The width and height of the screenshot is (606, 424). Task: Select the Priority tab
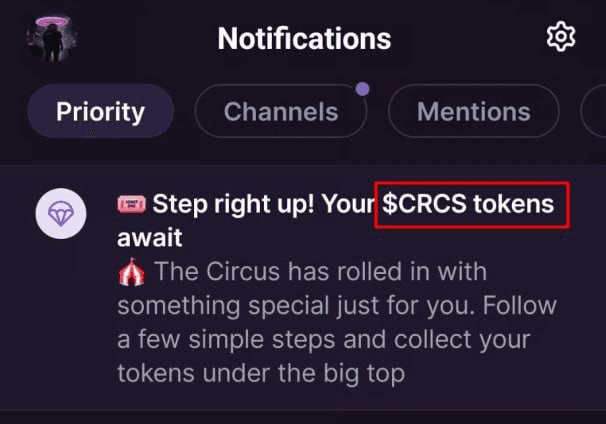pyautogui.click(x=100, y=111)
